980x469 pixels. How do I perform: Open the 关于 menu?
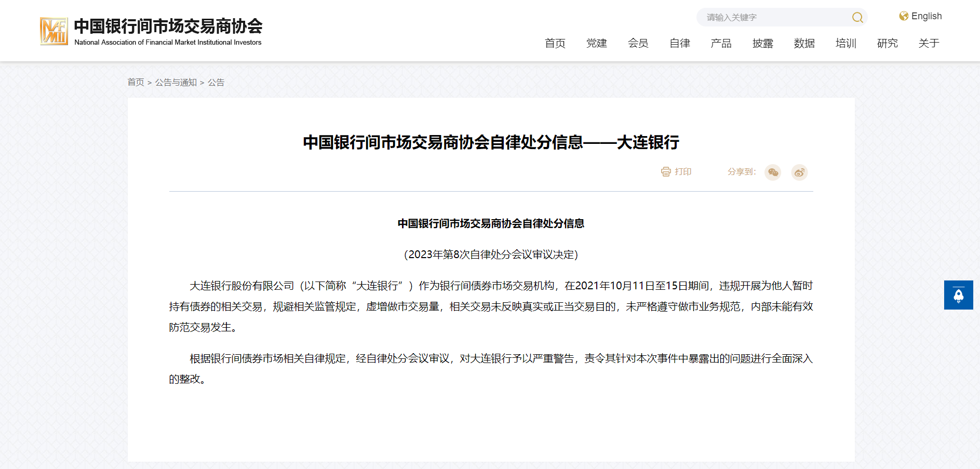(x=929, y=43)
